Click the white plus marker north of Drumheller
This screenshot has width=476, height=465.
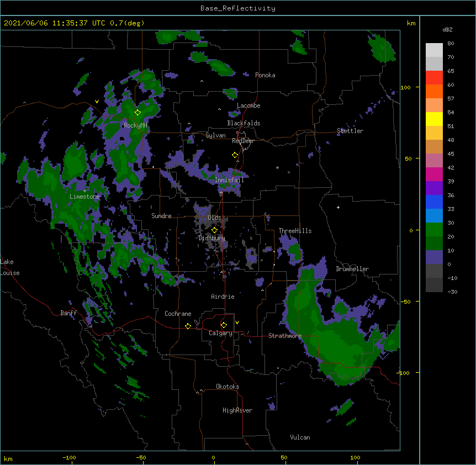[x=338, y=207]
